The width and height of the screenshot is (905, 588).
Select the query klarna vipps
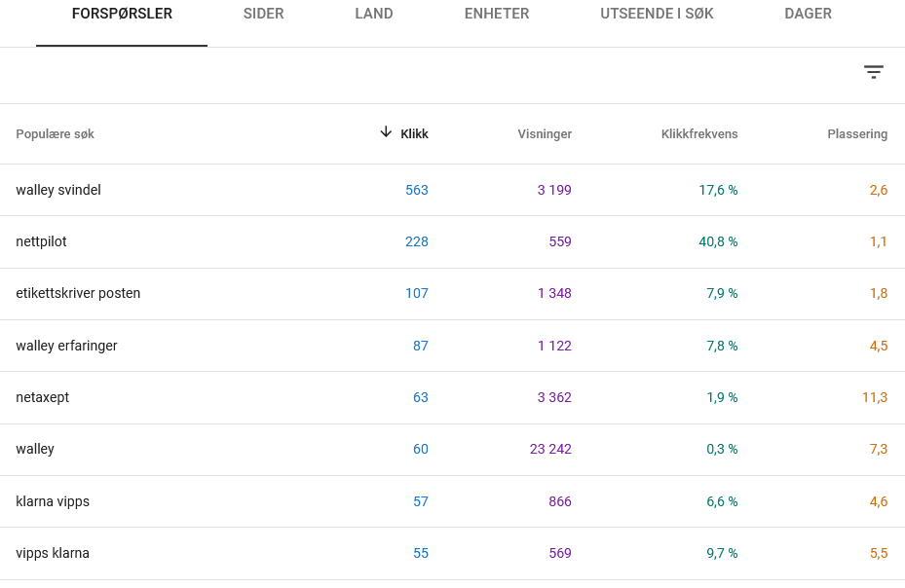click(53, 501)
